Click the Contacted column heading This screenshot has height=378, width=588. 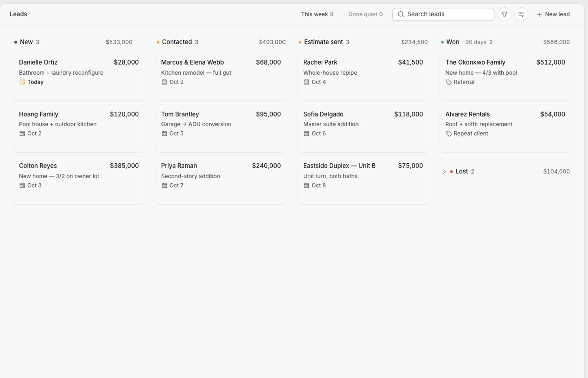(x=177, y=42)
